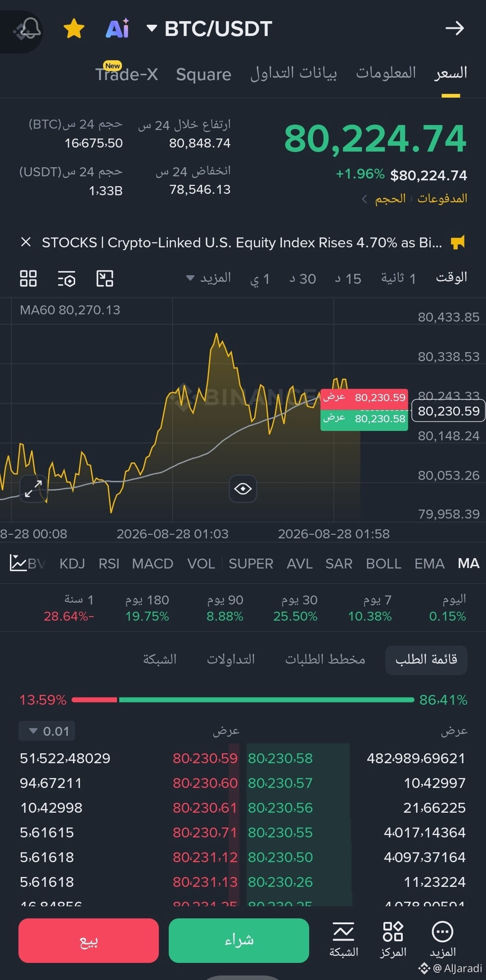Viewport: 486px width, 980px height.
Task: Select ask price 80,230.59
Action: pyautogui.click(x=205, y=758)
